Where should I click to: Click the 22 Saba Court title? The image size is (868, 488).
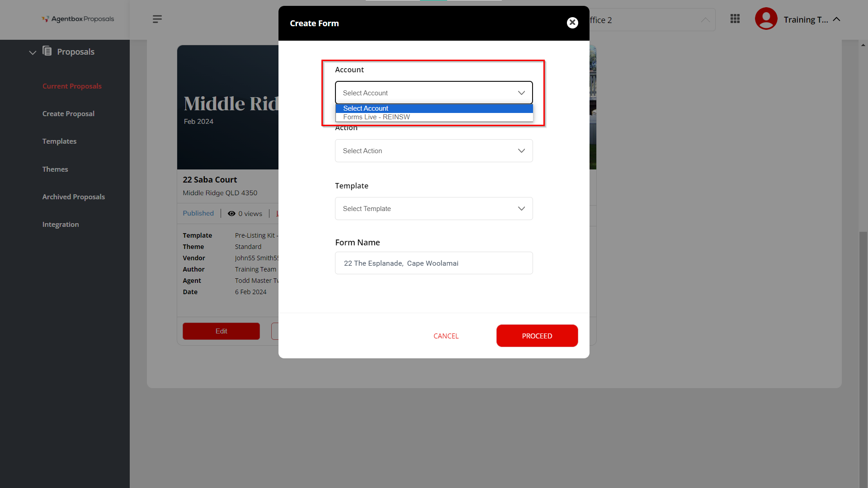tap(210, 180)
